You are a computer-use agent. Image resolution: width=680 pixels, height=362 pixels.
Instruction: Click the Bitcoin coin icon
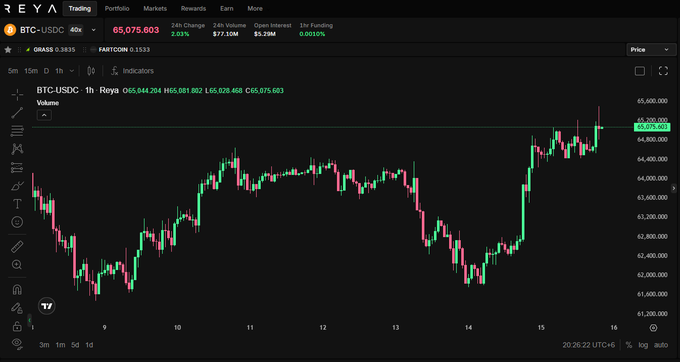(10, 30)
